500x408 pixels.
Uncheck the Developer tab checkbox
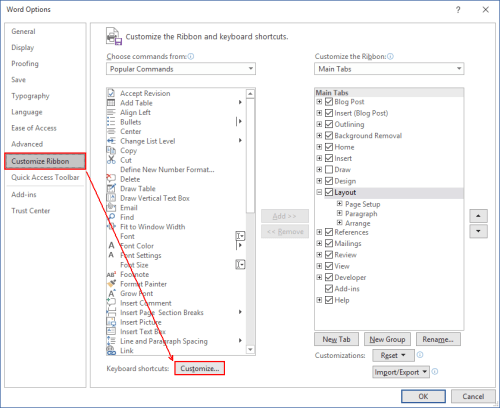click(329, 277)
